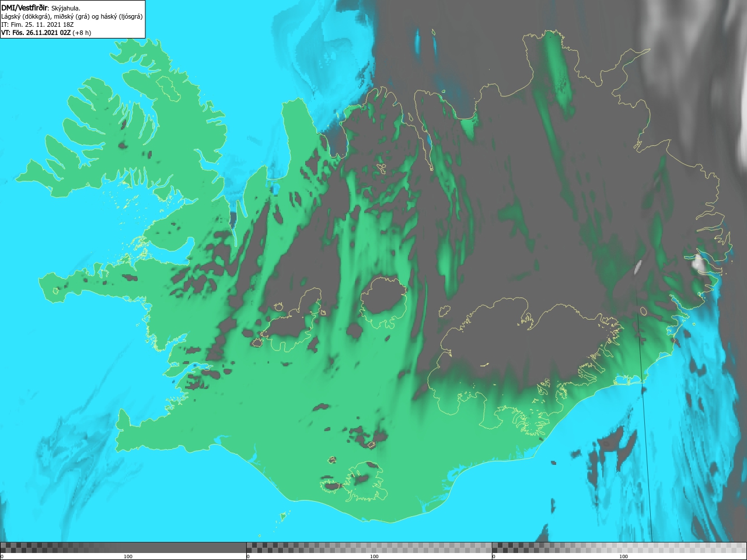Click the rightmost light gray high-cloud scale bar
Screen dimensions: 747x560
click(x=619, y=548)
